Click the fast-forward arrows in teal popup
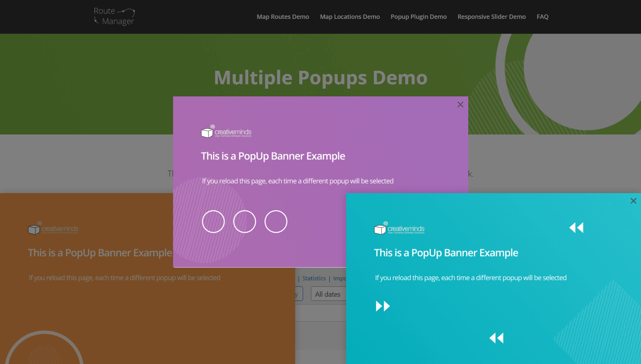Image resolution: width=641 pixels, height=364 pixels. pos(383,306)
